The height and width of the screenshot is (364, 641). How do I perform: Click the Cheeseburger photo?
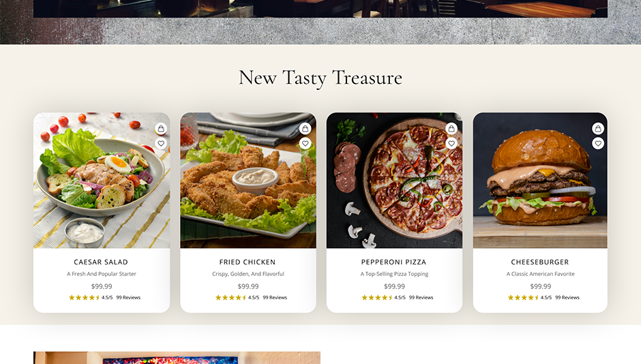pos(540,180)
